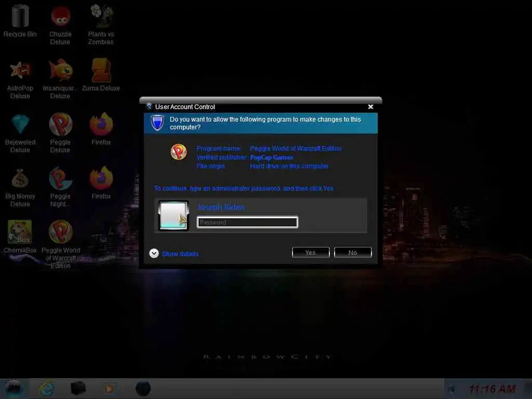This screenshot has width=532, height=399.
Task: Select the Firefox icon beside Peggle Deluxe
Action: point(101,129)
